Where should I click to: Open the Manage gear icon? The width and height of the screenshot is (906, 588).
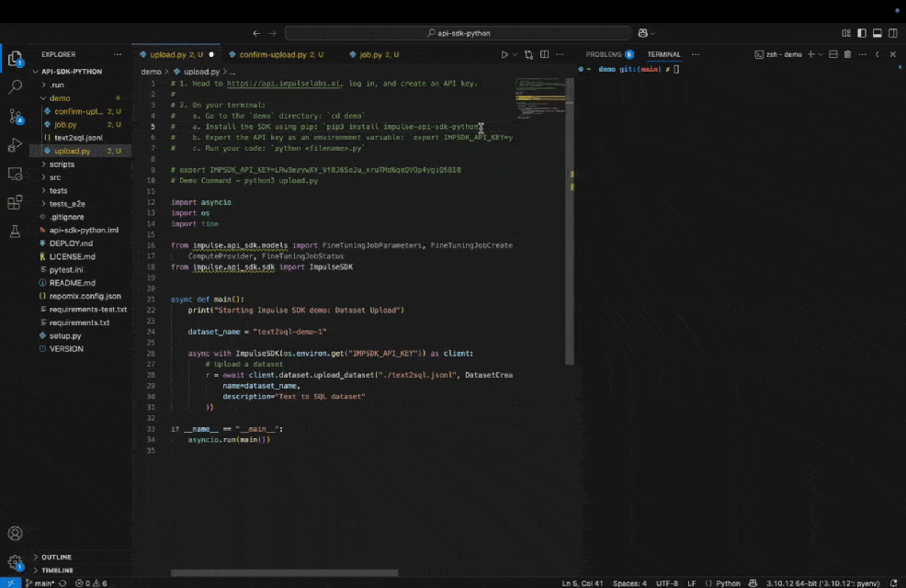click(15, 562)
